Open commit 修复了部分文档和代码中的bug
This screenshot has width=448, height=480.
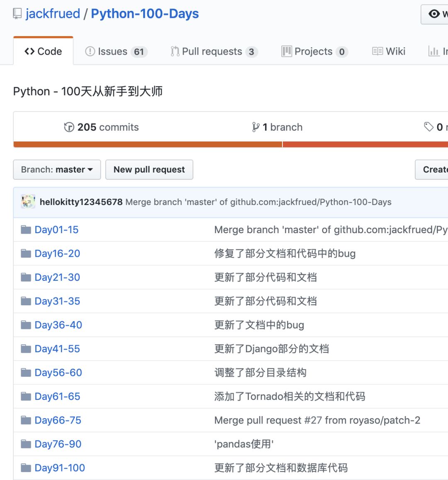pos(285,253)
